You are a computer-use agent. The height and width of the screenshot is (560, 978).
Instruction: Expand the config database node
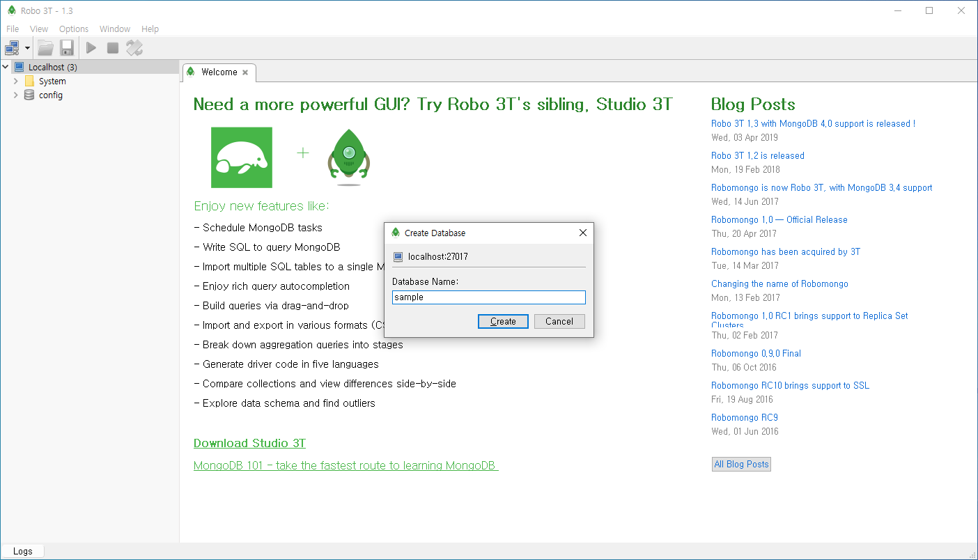click(16, 95)
